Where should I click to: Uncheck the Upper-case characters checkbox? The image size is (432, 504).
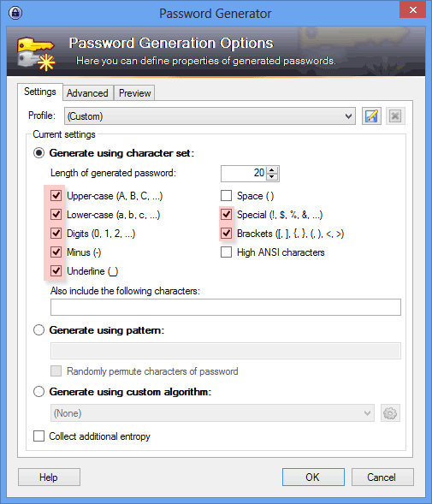56,195
